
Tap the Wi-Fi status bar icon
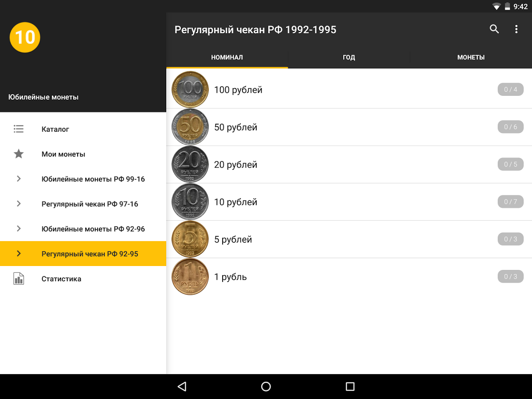coord(497,7)
